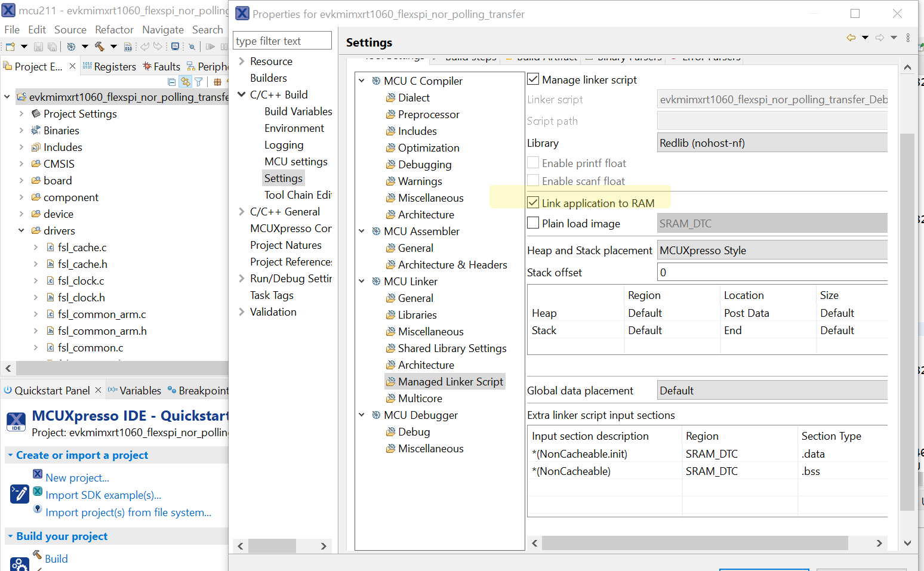Click Import project(s) from file system link
Viewport: 924px width, 571px height.
128,512
